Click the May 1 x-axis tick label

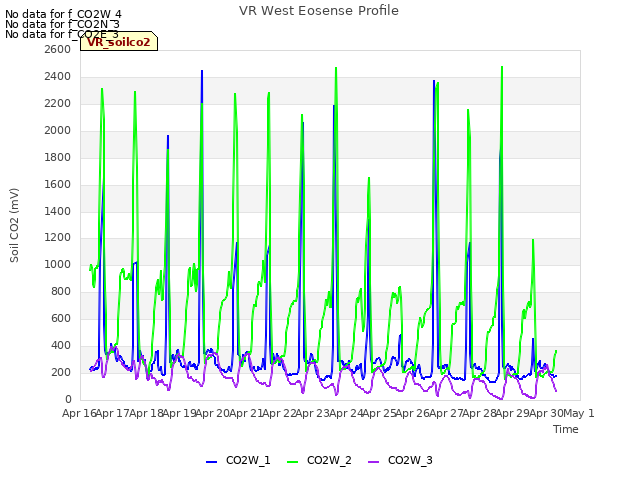[x=579, y=413]
